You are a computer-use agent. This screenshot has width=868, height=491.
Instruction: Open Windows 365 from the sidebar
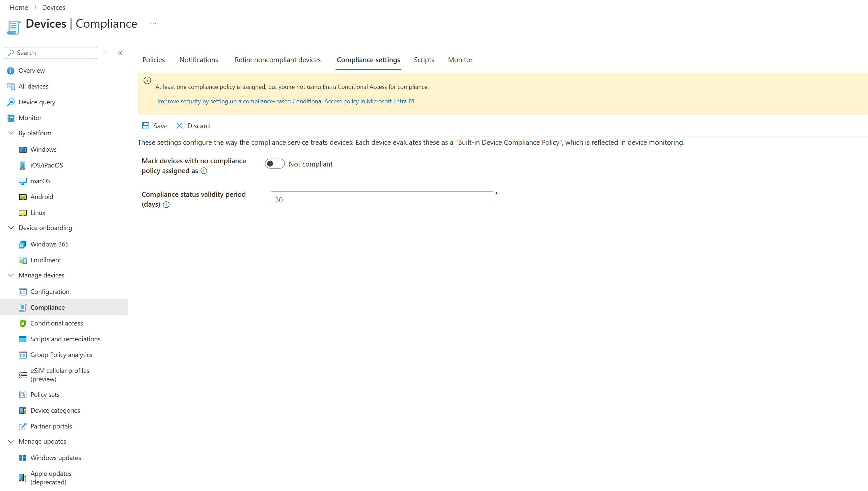(49, 244)
